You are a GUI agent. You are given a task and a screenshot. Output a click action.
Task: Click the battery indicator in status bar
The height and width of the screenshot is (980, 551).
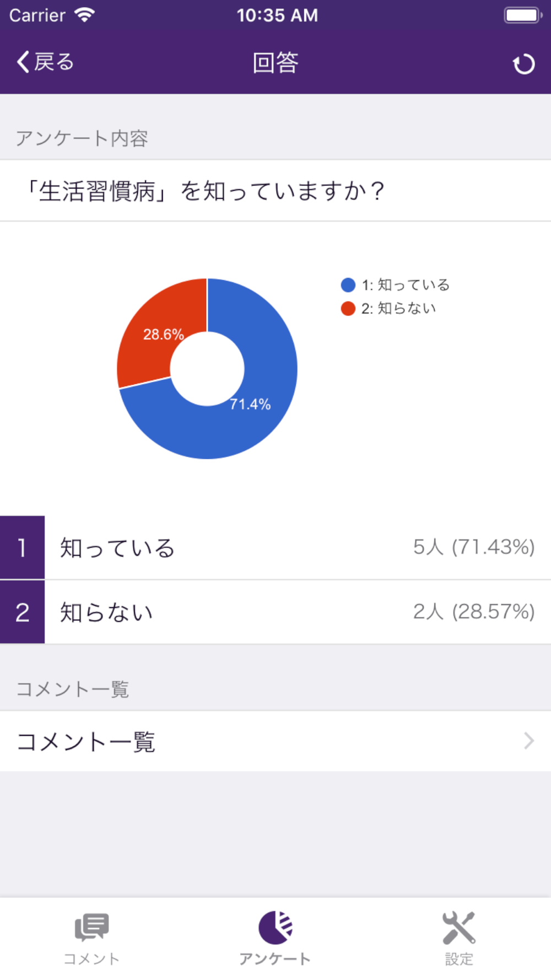pyautogui.click(x=523, y=15)
